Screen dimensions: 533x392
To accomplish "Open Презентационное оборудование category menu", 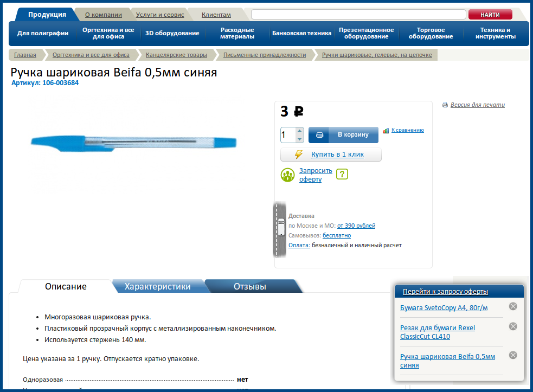I will pos(366,33).
